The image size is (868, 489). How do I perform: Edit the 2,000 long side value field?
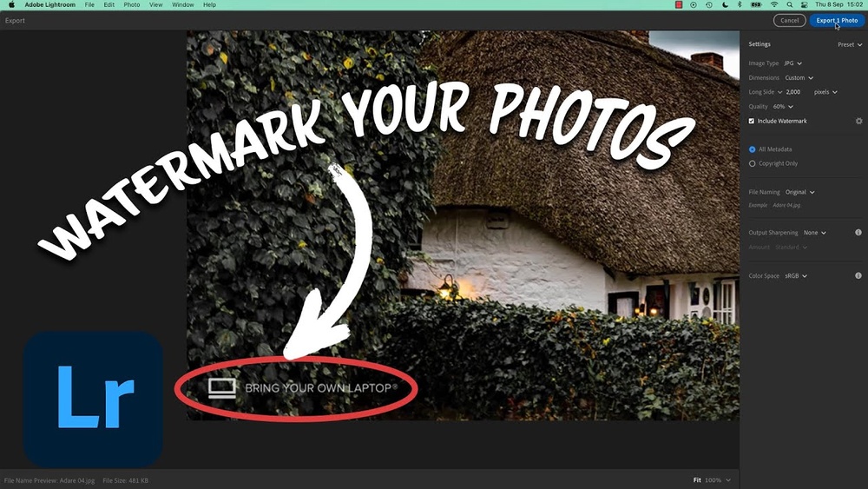click(793, 92)
